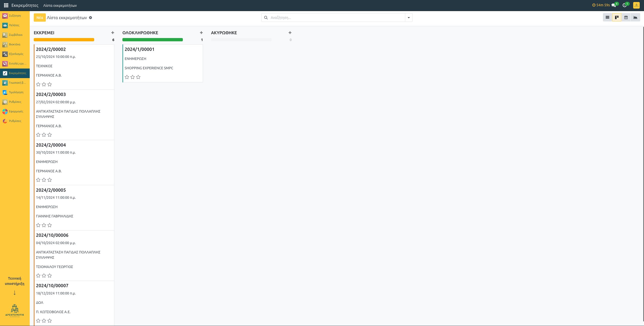644x326 pixels.
Task: Switch to calendar view icon
Action: pos(626,17)
